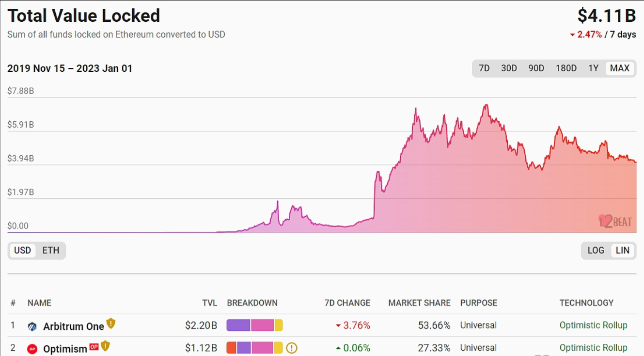Click the L2BEAT watermark logo on chart
This screenshot has height=356, width=644.
(615, 222)
